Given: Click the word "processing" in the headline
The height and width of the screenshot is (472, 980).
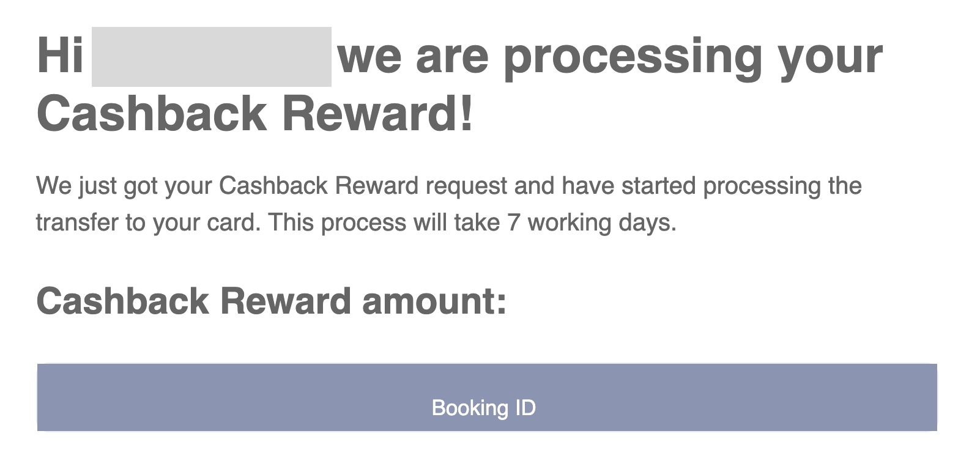Looking at the screenshot, I should pos(632,57).
